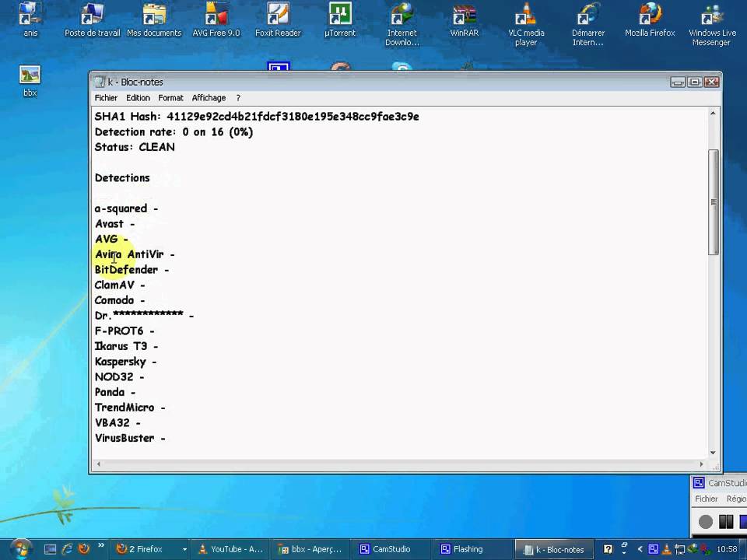The image size is (747, 560).
Task: Click k - Bloc-notes taskbar button
Action: 554,549
